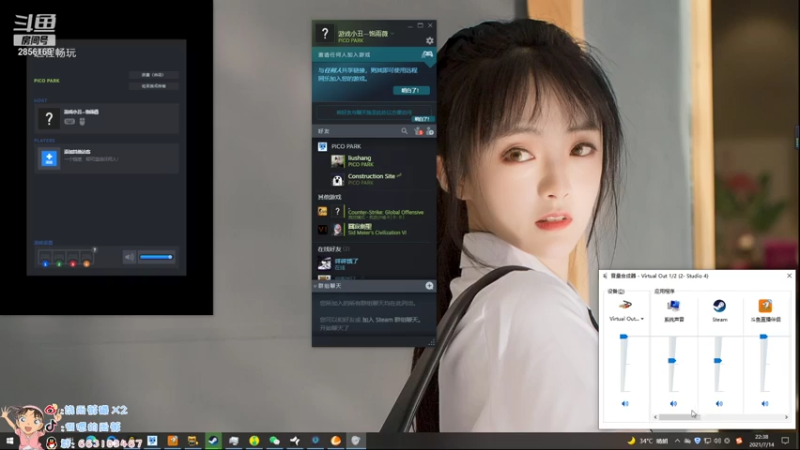The image size is (800, 450).
Task: Click PICO PARK game icon in friends list
Action: [322, 146]
